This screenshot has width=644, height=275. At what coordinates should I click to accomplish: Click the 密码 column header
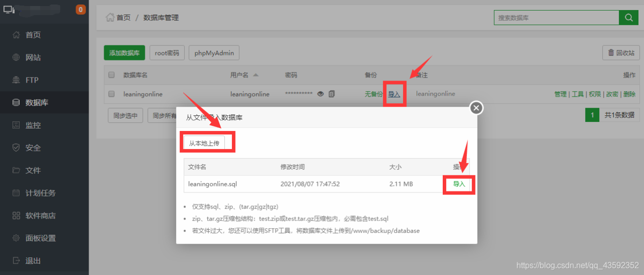pos(291,75)
